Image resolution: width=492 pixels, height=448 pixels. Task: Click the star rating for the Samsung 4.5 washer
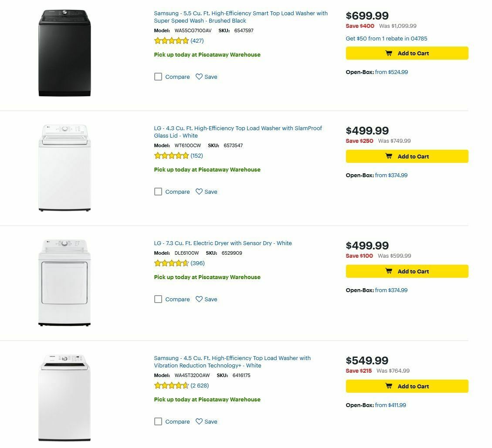coord(172,385)
